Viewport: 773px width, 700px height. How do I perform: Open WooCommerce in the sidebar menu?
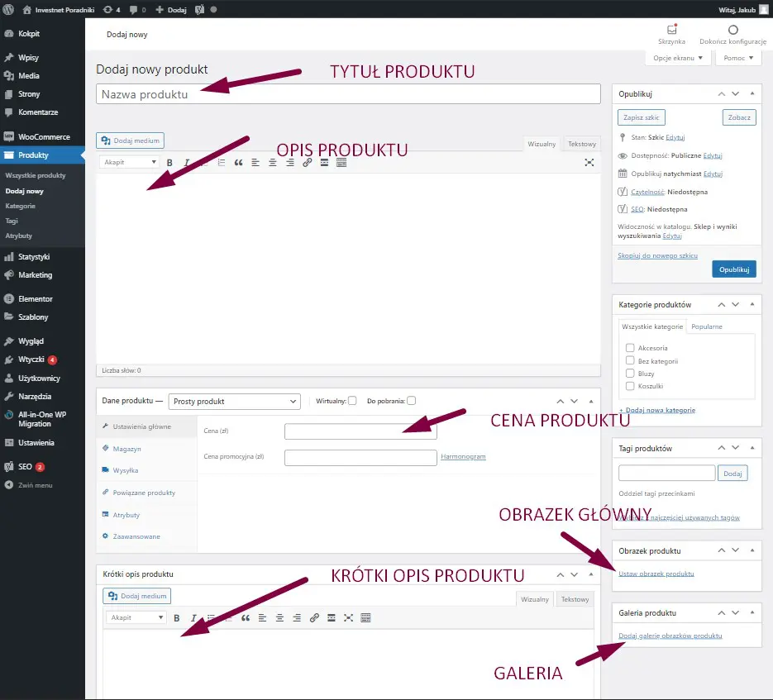44,136
